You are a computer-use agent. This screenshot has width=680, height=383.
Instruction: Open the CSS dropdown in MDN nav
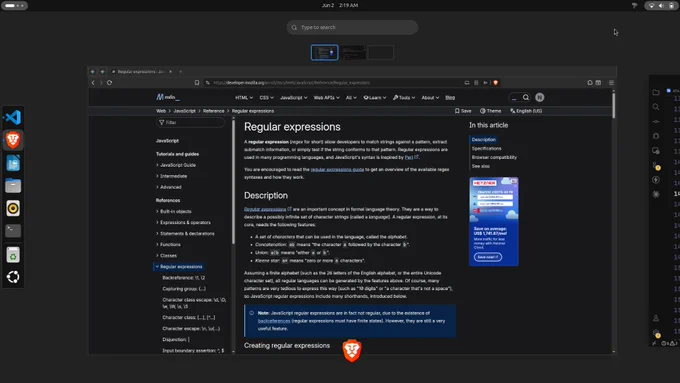266,98
